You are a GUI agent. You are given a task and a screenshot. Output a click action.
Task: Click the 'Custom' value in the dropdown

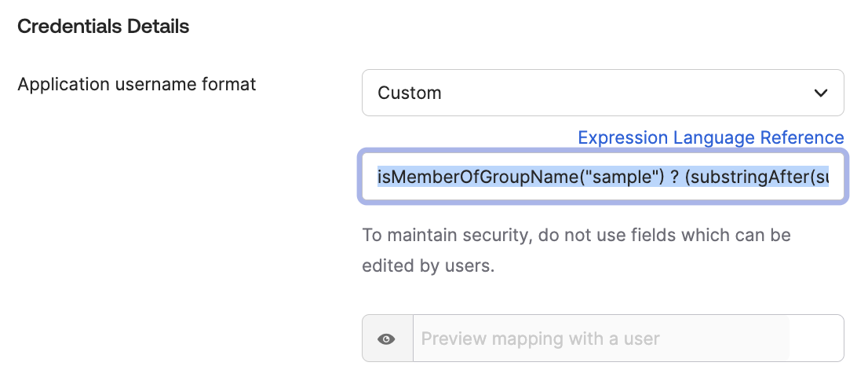tap(410, 93)
